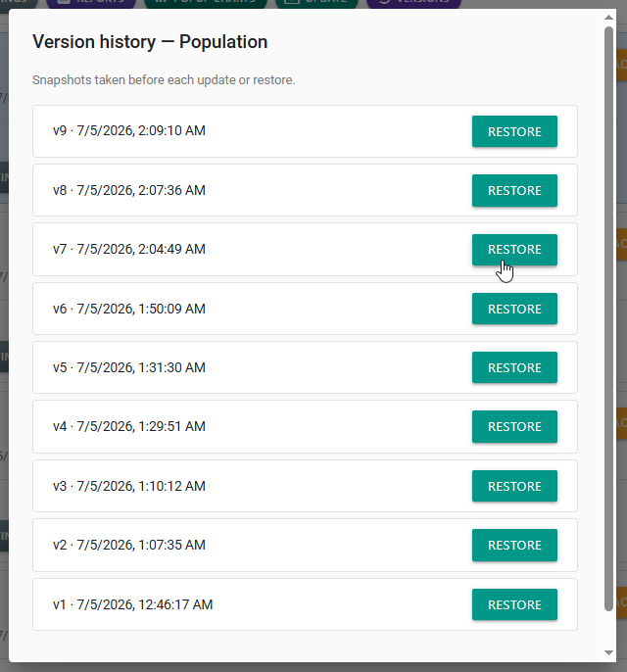
Task: Restore version v2 snapshot
Action: 514,545
